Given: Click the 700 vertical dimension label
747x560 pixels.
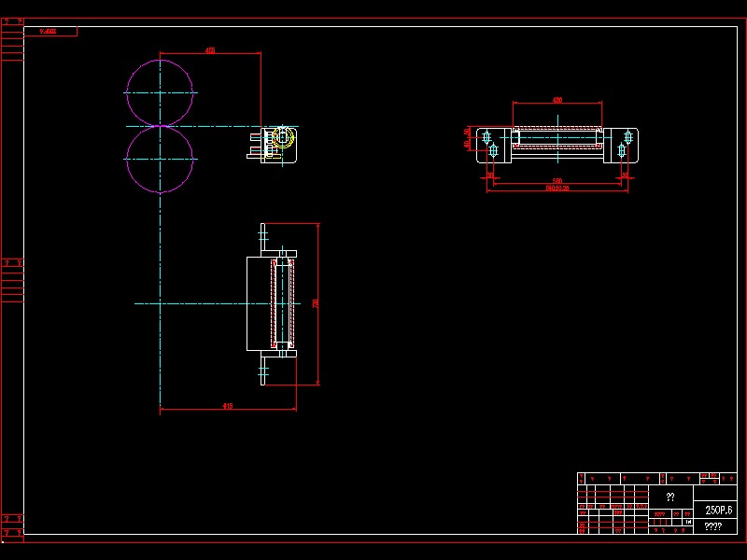Looking at the screenshot, I should point(313,301).
